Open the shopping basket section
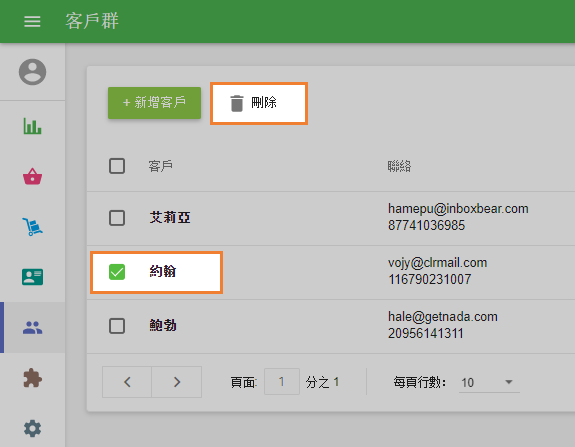 [x=33, y=176]
